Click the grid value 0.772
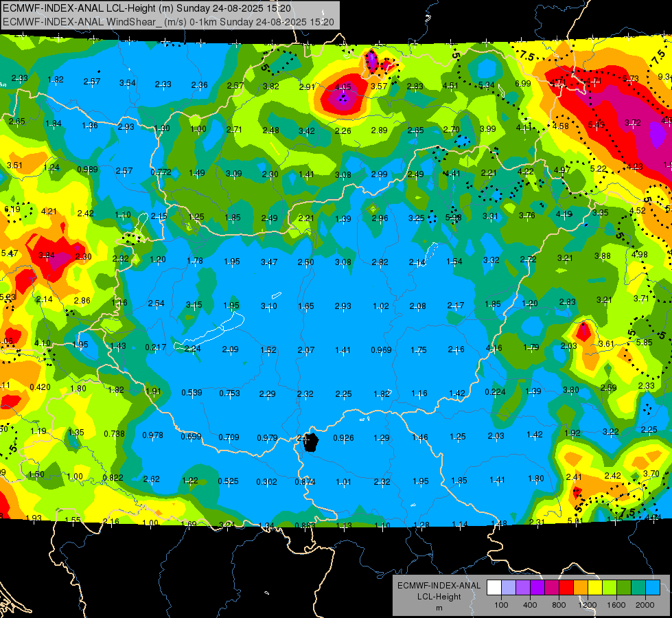This screenshot has height=618, width=672. pyautogui.click(x=161, y=172)
